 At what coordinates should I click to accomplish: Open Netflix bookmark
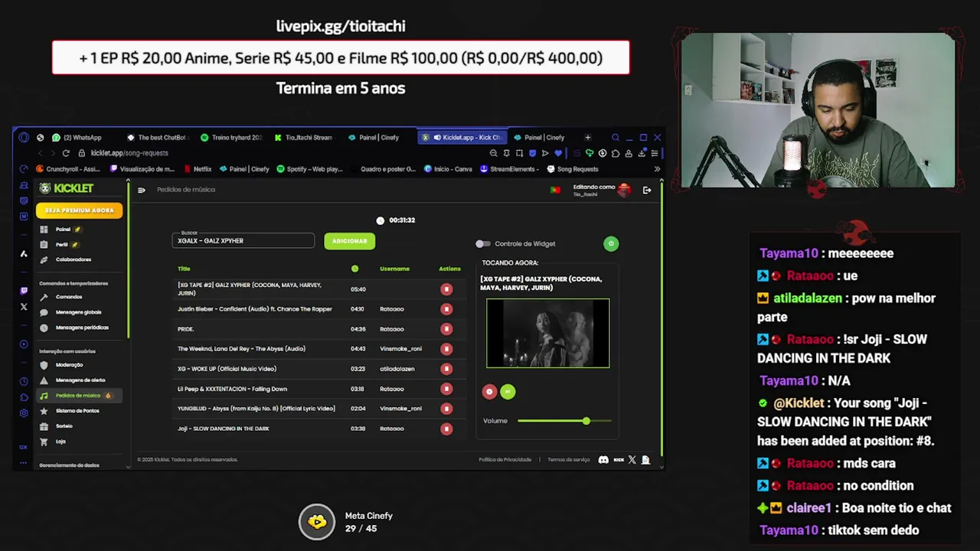point(198,169)
